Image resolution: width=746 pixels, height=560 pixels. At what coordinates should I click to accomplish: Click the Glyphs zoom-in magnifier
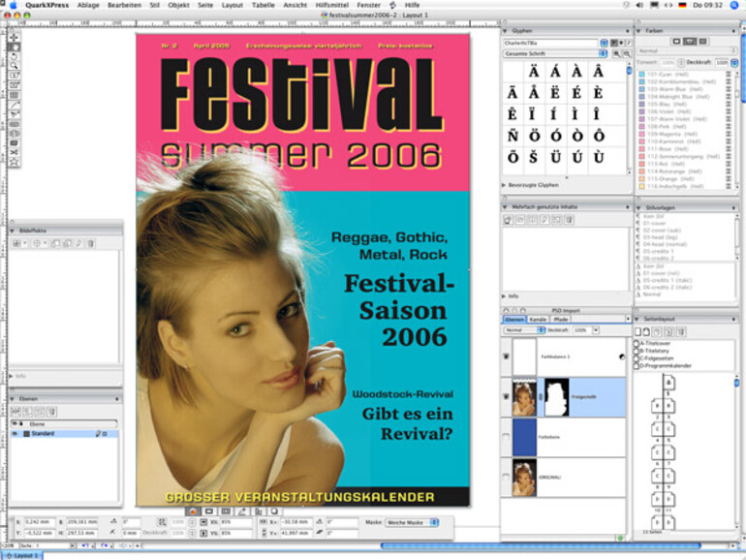[616, 53]
